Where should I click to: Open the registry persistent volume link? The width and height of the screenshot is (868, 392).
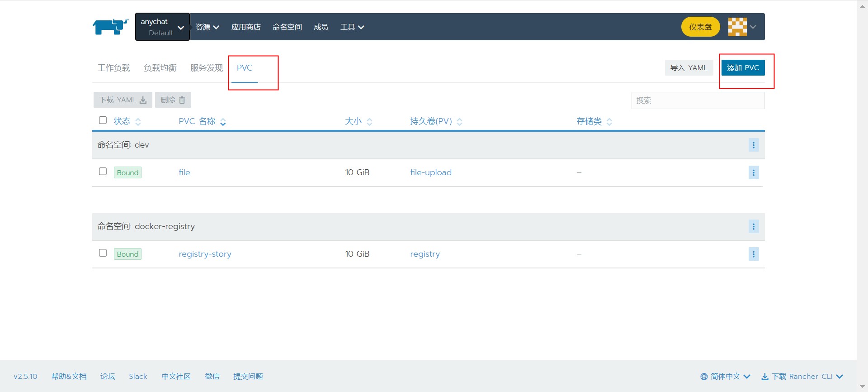[x=425, y=254]
